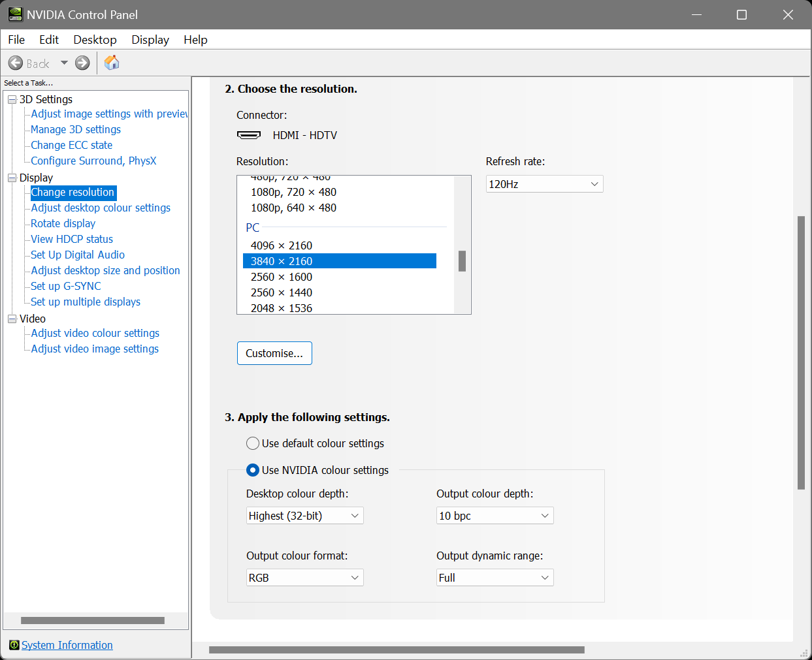Collapse the 3D Settings tree node
Image resolution: width=812 pixels, height=660 pixels.
pyautogui.click(x=12, y=99)
